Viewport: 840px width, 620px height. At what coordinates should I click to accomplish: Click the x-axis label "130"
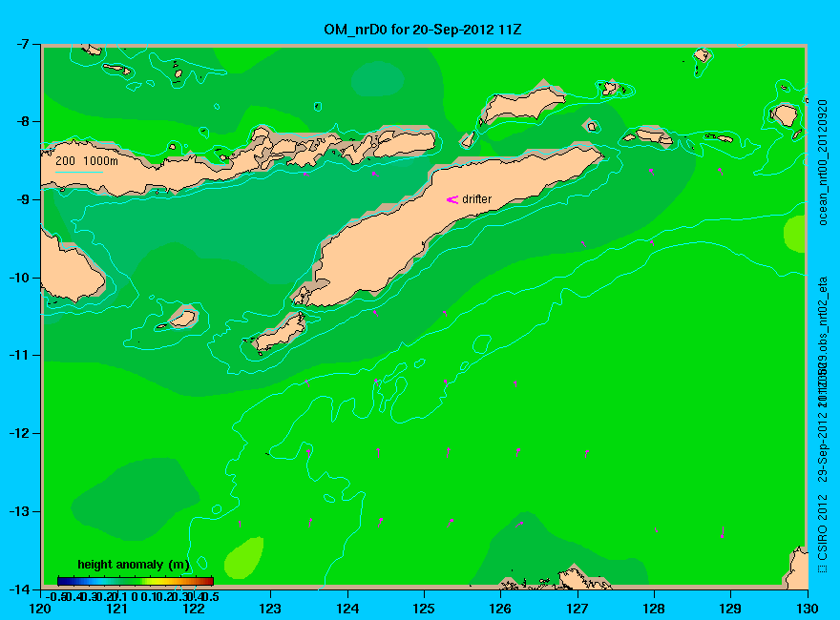pyautogui.click(x=808, y=609)
